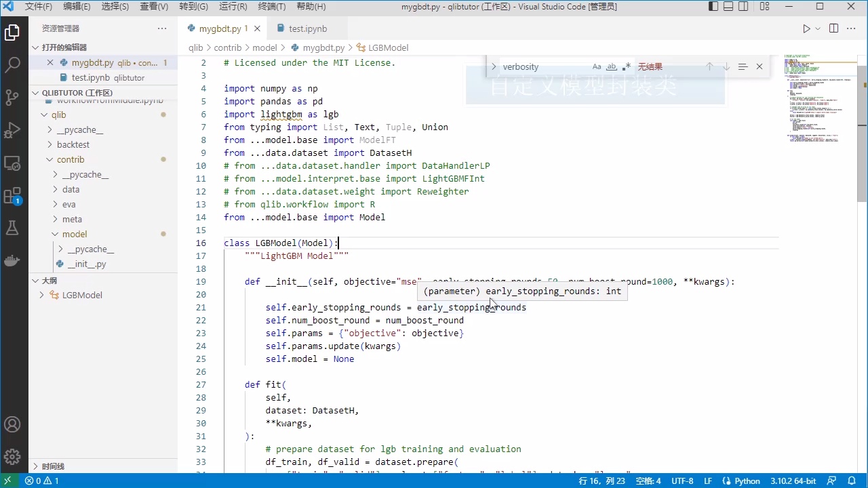Click the UTF-8 encoding indicator
This screenshot has width=868, height=488.
[682, 481]
